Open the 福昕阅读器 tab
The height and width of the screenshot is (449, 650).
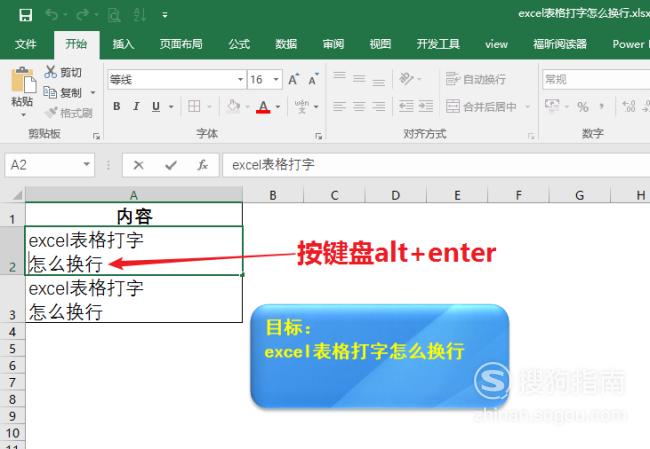coord(560,44)
